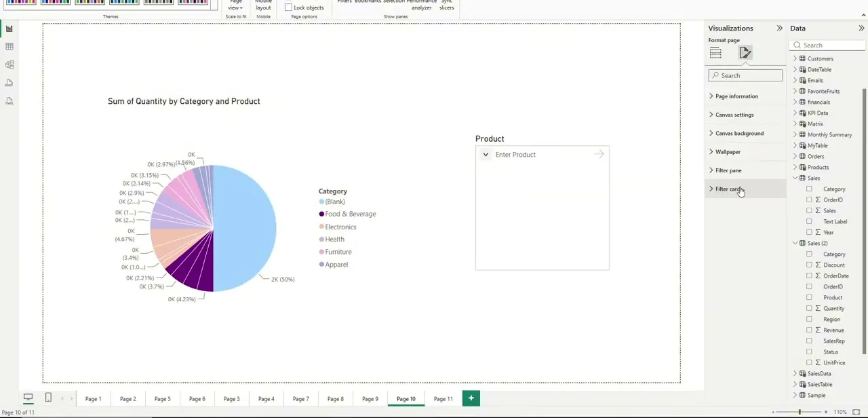
Task: Select Build visual icon under Format page
Action: (715, 53)
